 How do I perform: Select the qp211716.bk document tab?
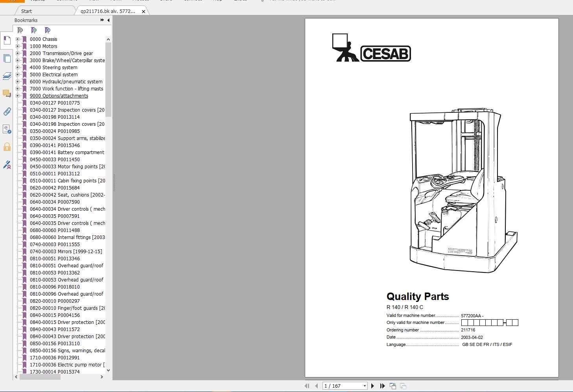click(x=108, y=11)
